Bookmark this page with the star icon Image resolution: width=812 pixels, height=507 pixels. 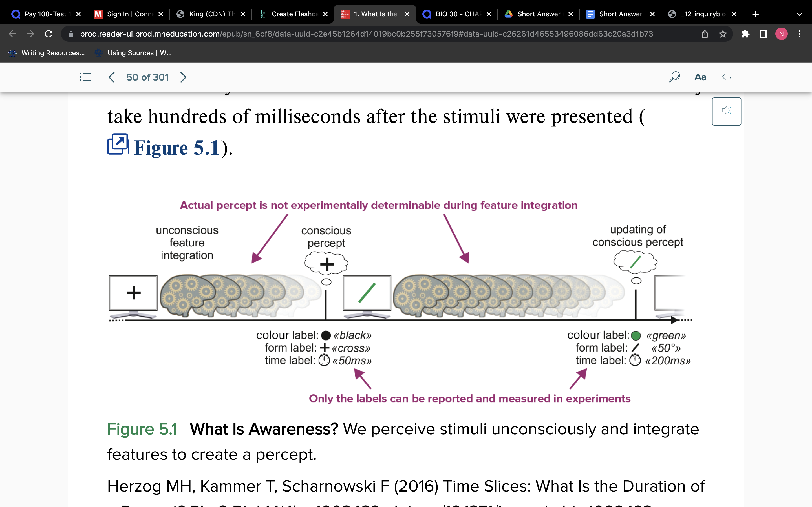point(722,34)
